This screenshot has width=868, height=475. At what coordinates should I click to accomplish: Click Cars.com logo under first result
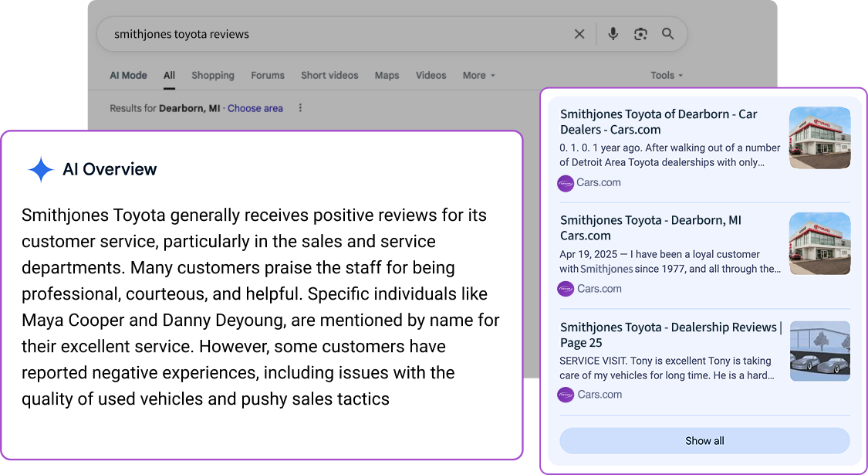[566, 183]
